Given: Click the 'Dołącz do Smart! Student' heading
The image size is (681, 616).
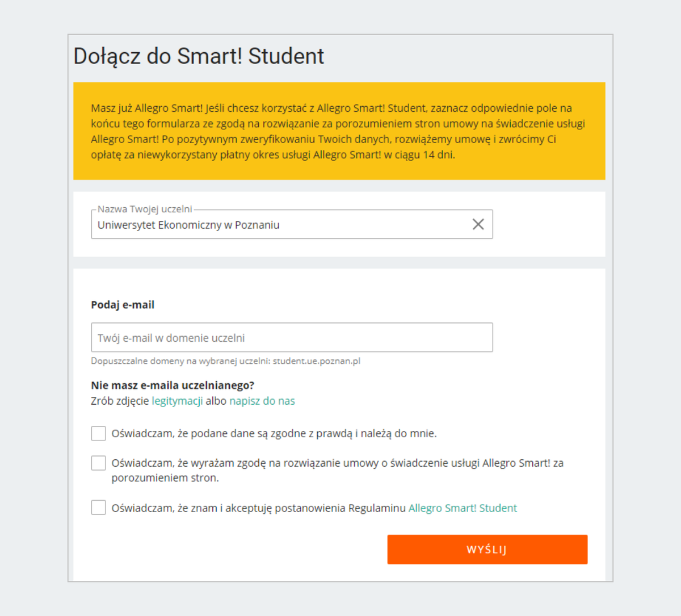Looking at the screenshot, I should click(x=199, y=56).
